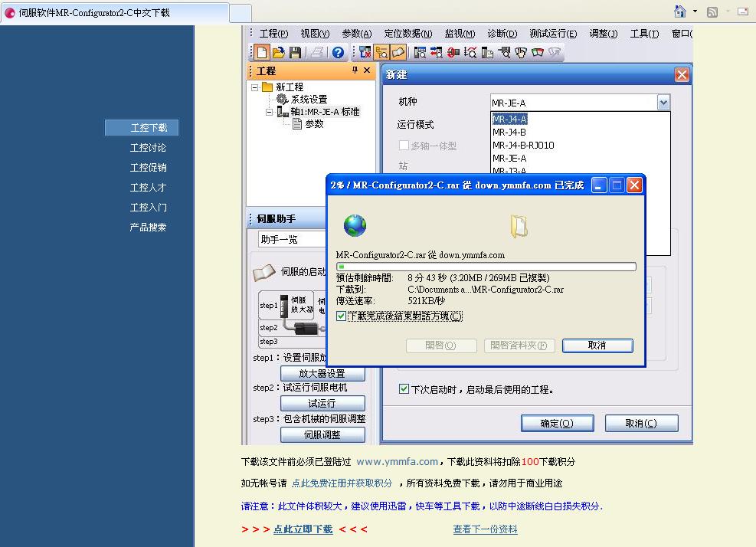Viewport: 756px width, 547px height.
Task: Open the 诊断(D) menu
Action: pyautogui.click(x=502, y=34)
